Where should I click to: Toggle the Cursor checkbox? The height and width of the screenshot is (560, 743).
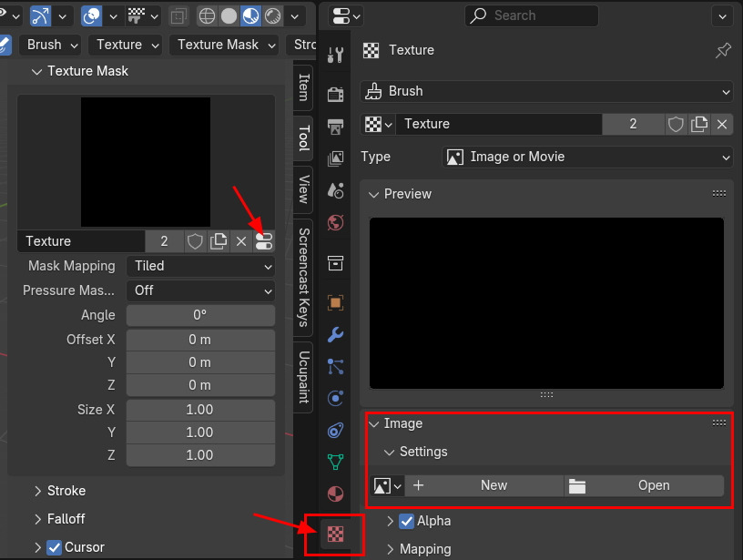pyautogui.click(x=54, y=547)
